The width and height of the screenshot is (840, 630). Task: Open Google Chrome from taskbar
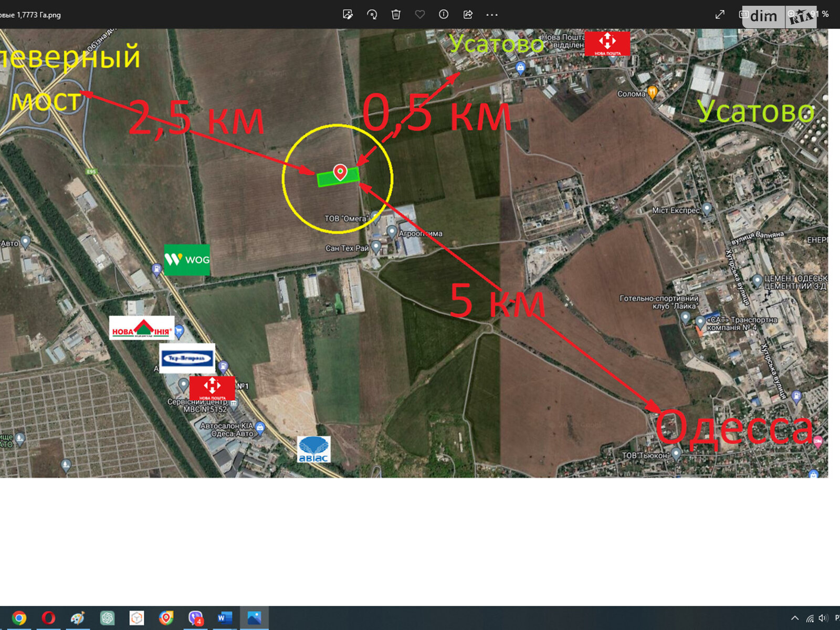point(19,618)
